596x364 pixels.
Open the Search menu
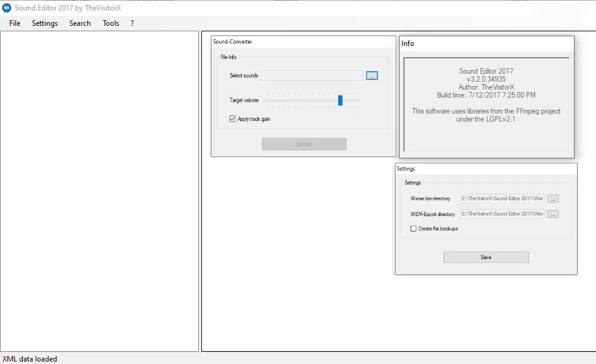pos(80,23)
